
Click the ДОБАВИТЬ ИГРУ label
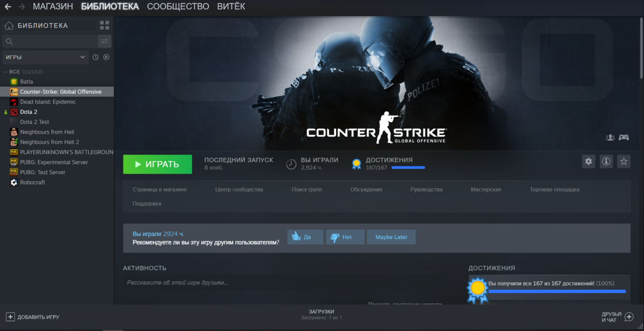pos(38,317)
